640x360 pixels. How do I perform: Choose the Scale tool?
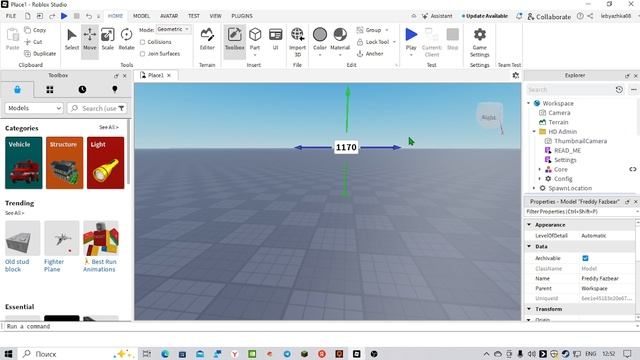pos(108,39)
